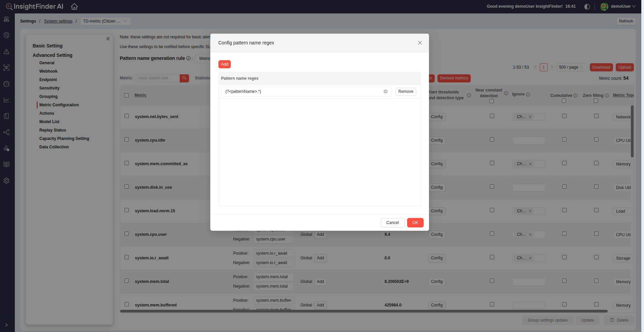Open the TD-metric system selector dropdown
This screenshot has height=332, width=644.
tap(105, 21)
